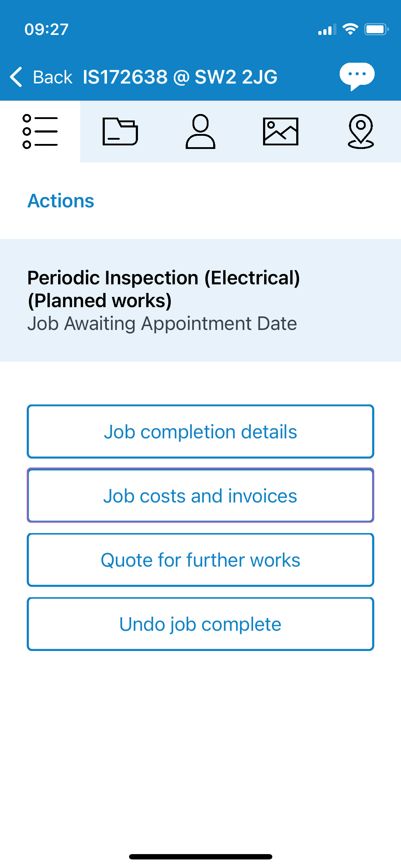Select the IS172638 job title
The height and width of the screenshot is (868, 401).
(x=179, y=76)
